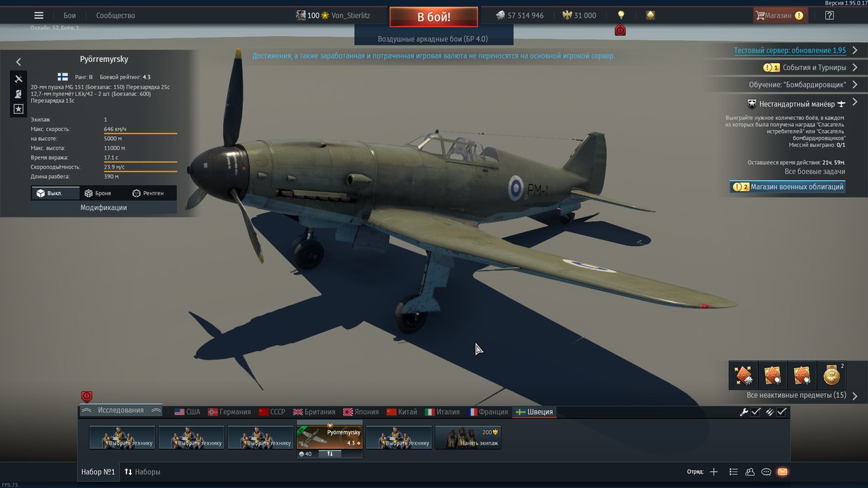
Task: Click red alert badge above Исследования
Action: point(87,396)
